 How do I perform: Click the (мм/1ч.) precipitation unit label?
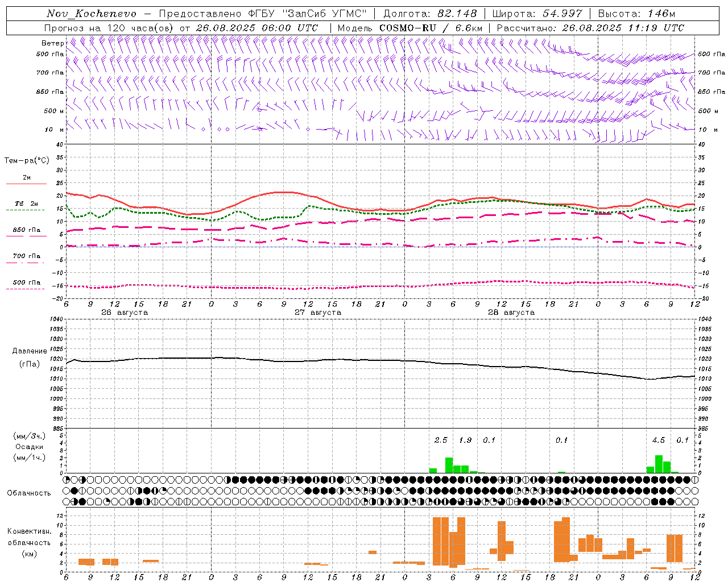point(29,458)
